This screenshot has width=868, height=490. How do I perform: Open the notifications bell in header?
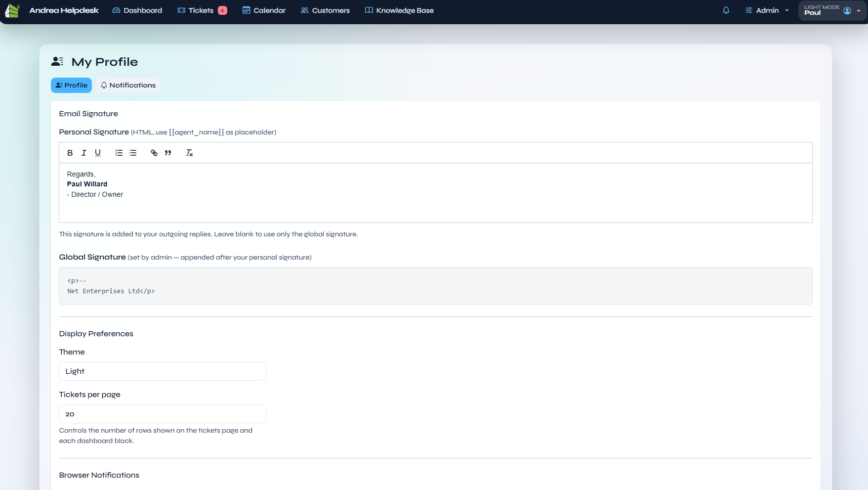click(726, 10)
